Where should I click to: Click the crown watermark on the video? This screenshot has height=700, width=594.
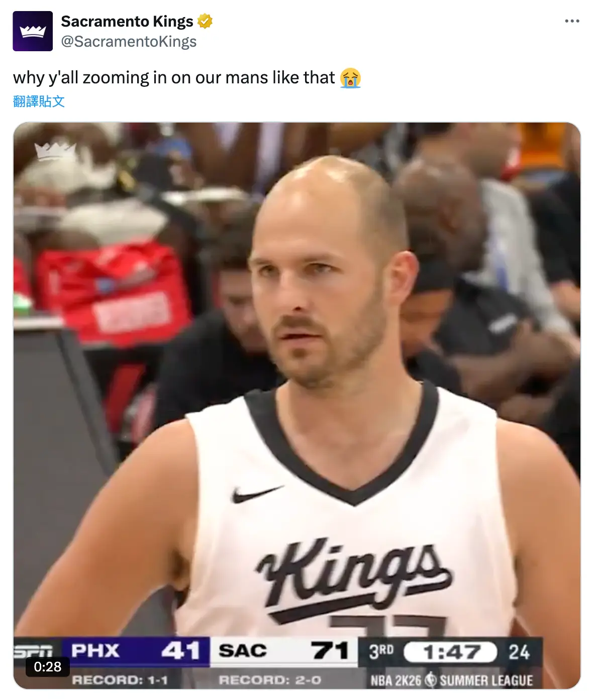coord(55,151)
